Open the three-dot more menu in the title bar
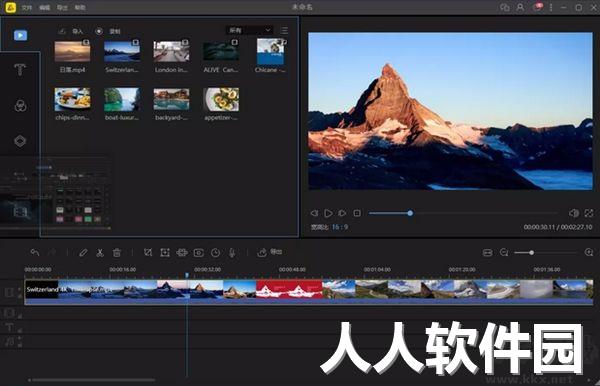Screen dimensions: 600x386 (x=551, y=7)
